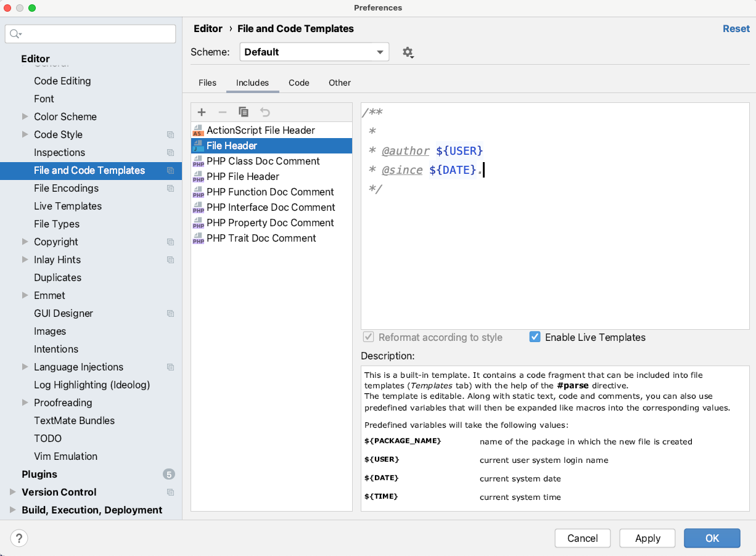Screen dimensions: 756x556
Task: Click the project-level icon beside Code Style
Action: point(171,134)
